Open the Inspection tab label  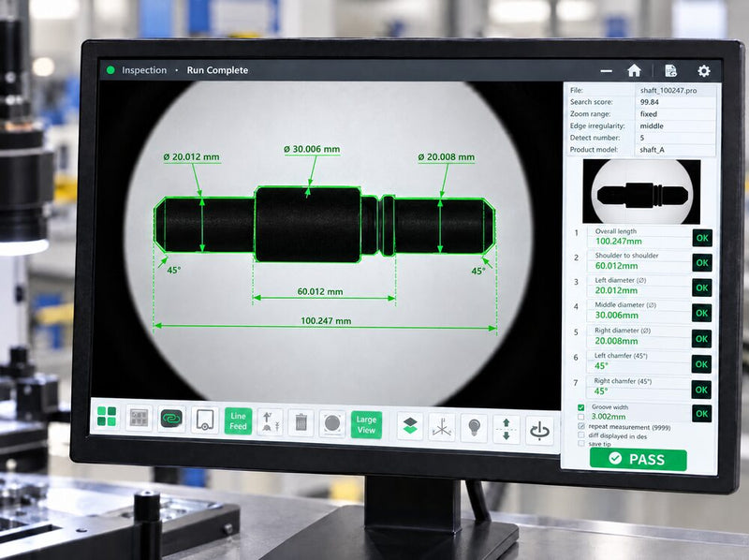coord(144,70)
